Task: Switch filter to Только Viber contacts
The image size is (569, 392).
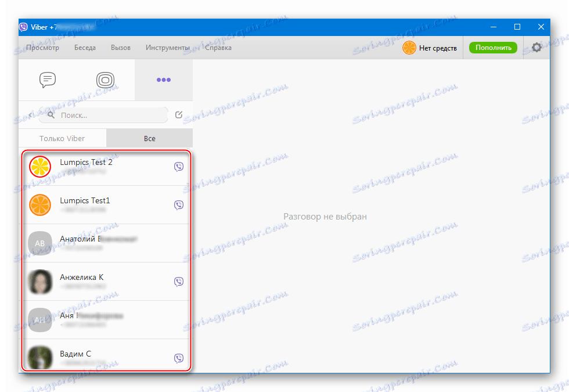Action: pos(62,138)
